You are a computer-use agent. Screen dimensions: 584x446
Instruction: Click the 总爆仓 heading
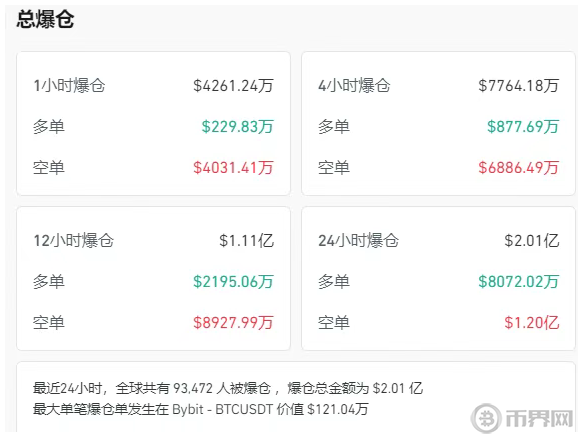pyautogui.click(x=45, y=19)
